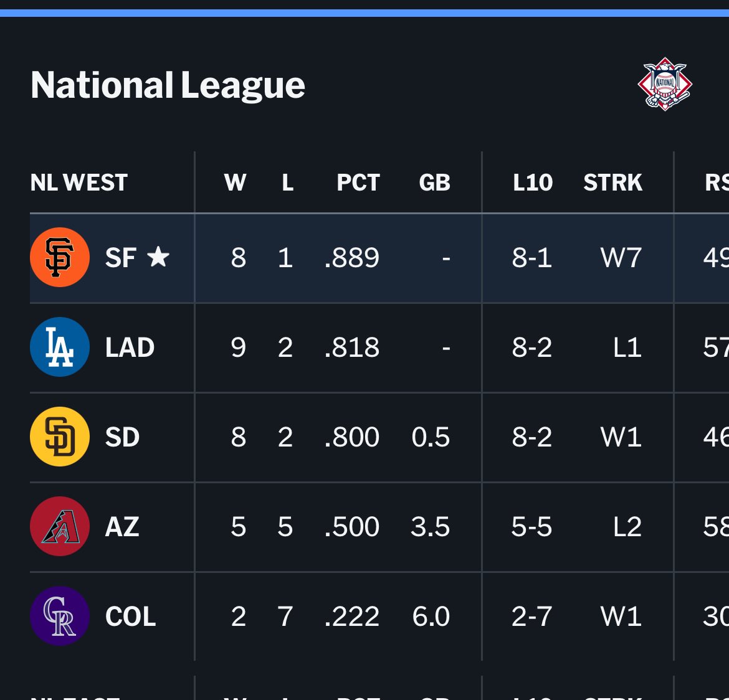Click the National League emblem
The height and width of the screenshot is (700, 729).
(665, 84)
